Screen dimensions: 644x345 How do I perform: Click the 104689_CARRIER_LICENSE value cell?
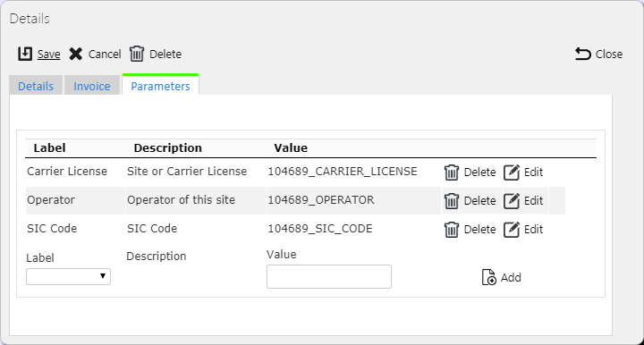coord(343,172)
